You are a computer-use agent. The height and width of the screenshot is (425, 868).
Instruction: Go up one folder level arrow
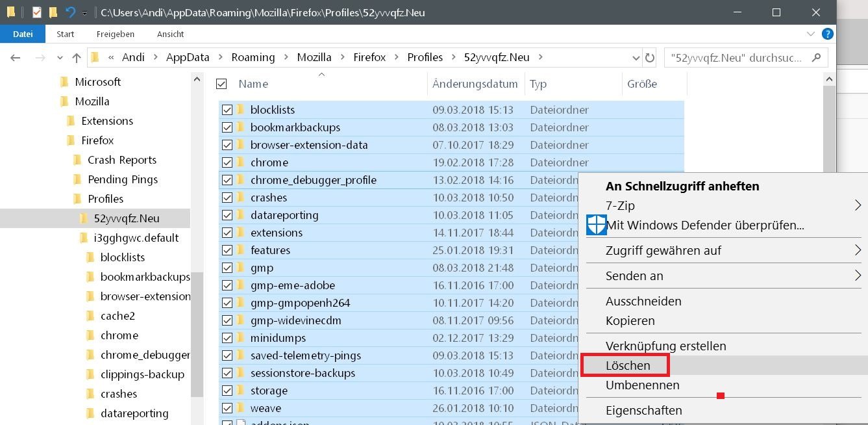click(77, 57)
